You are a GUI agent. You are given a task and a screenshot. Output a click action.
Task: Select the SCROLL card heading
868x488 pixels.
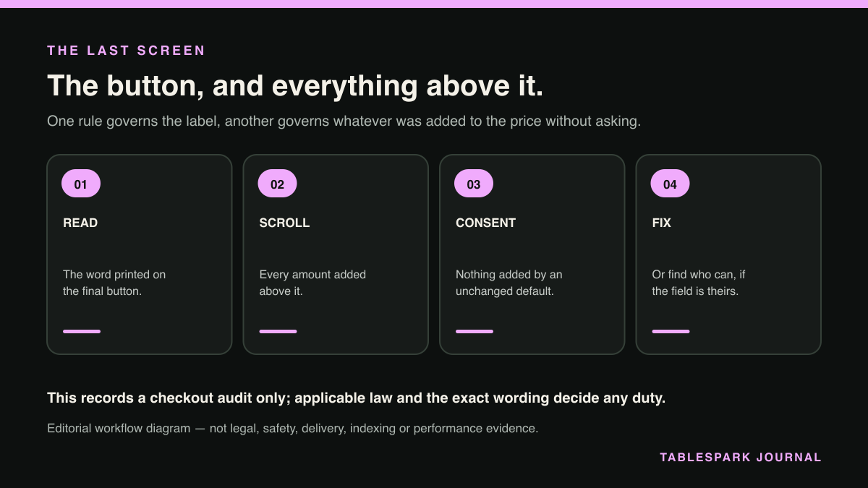(x=284, y=223)
